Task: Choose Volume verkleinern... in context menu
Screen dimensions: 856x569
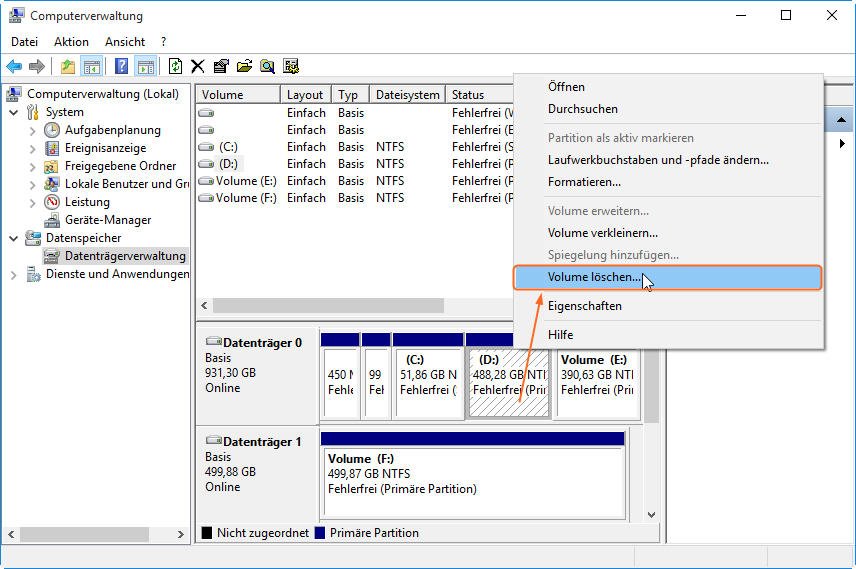Action: tap(668, 233)
